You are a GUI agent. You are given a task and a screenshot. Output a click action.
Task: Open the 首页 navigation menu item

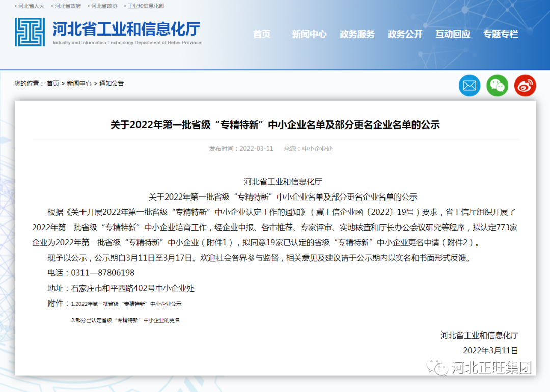pyautogui.click(x=261, y=34)
